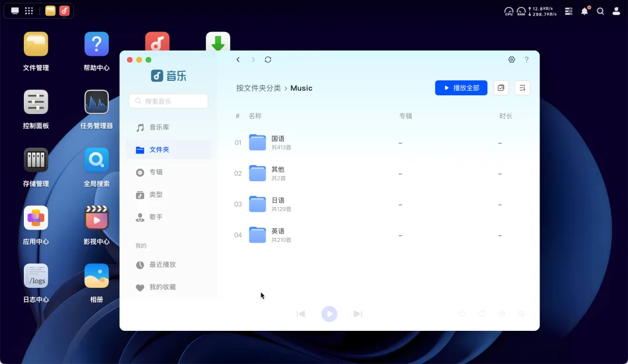628x364 pixels.
Task: Select 音乐库 in the sidebar
Action: (x=168, y=127)
